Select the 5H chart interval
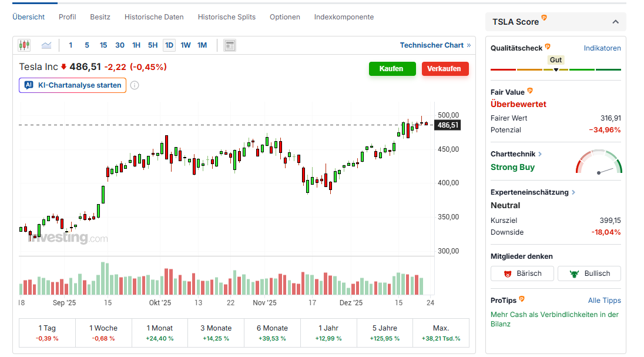This screenshot has height=357, width=644. tap(153, 45)
